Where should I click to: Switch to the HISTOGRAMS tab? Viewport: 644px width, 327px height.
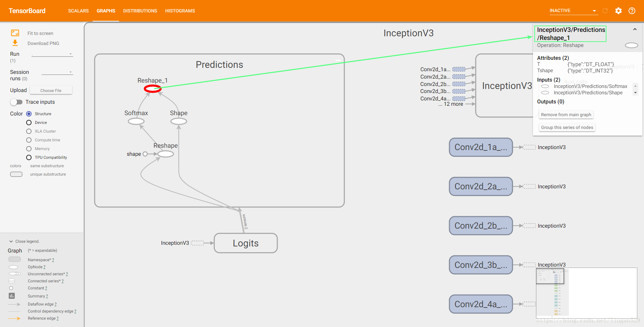point(180,11)
